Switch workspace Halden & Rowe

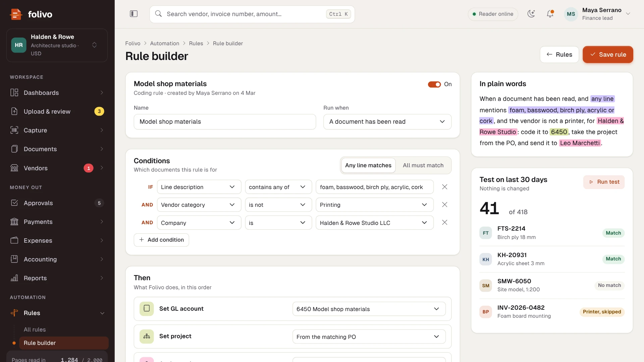(57, 45)
